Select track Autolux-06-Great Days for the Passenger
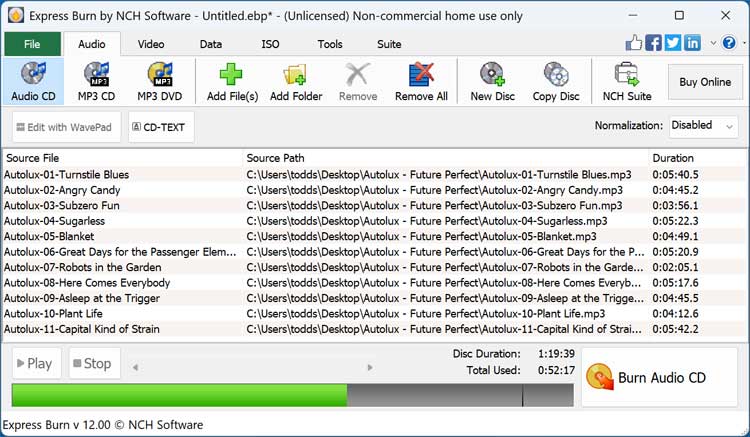This screenshot has height=437, width=750. [x=120, y=252]
